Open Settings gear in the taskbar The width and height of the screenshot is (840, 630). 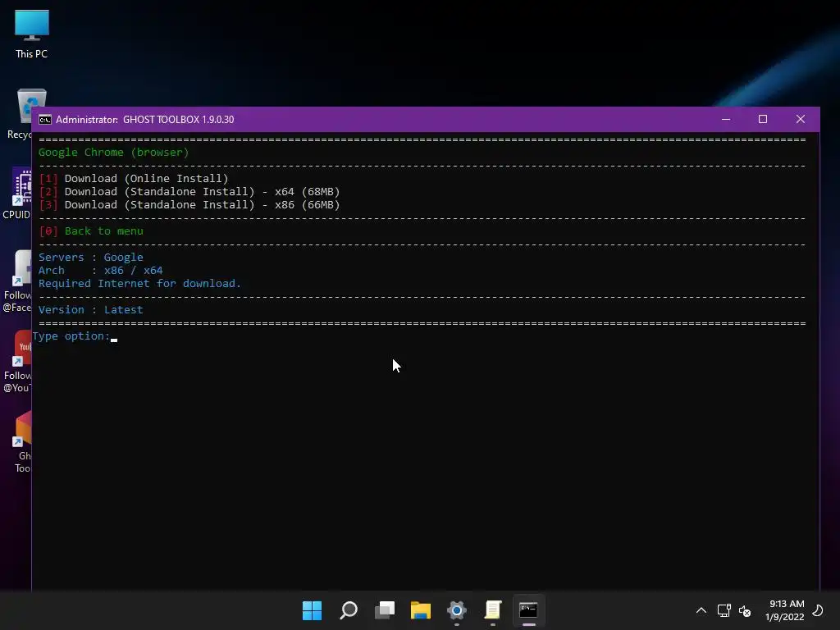[456, 610]
